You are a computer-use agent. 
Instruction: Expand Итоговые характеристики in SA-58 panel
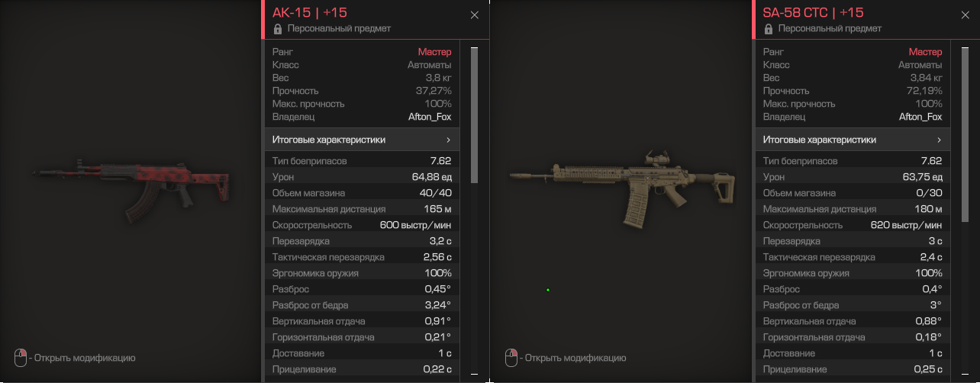tap(853, 140)
